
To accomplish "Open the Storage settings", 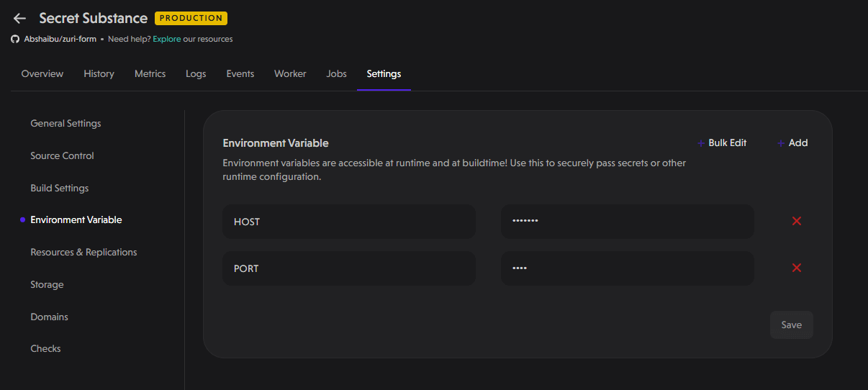I will [x=47, y=284].
